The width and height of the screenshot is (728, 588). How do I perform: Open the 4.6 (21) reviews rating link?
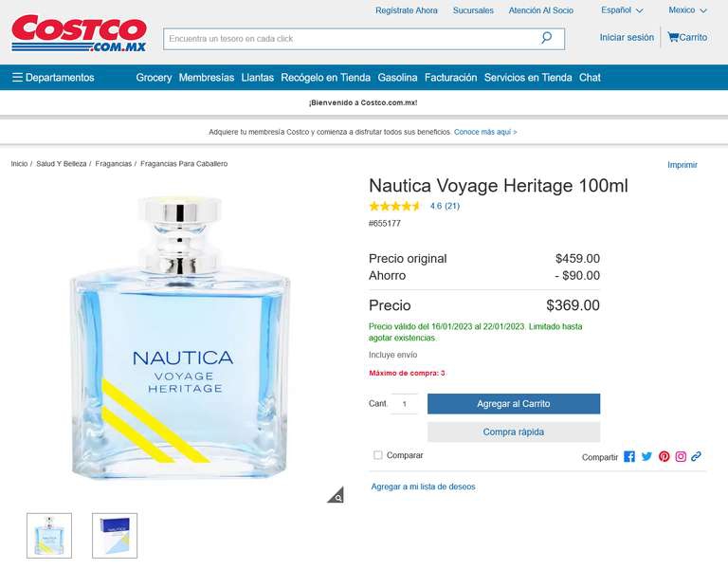445,206
